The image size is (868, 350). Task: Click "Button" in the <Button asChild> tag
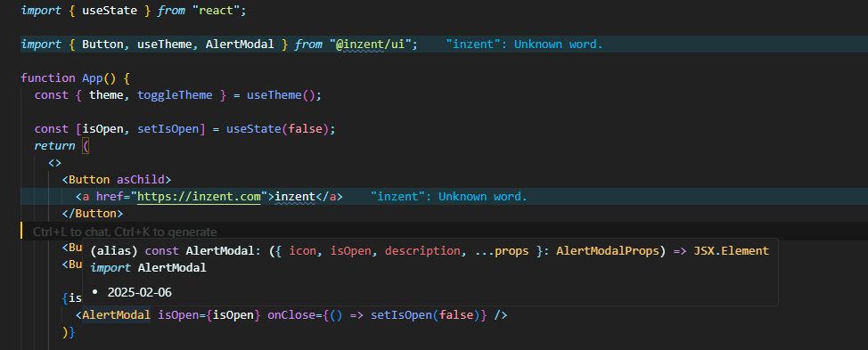(88, 180)
